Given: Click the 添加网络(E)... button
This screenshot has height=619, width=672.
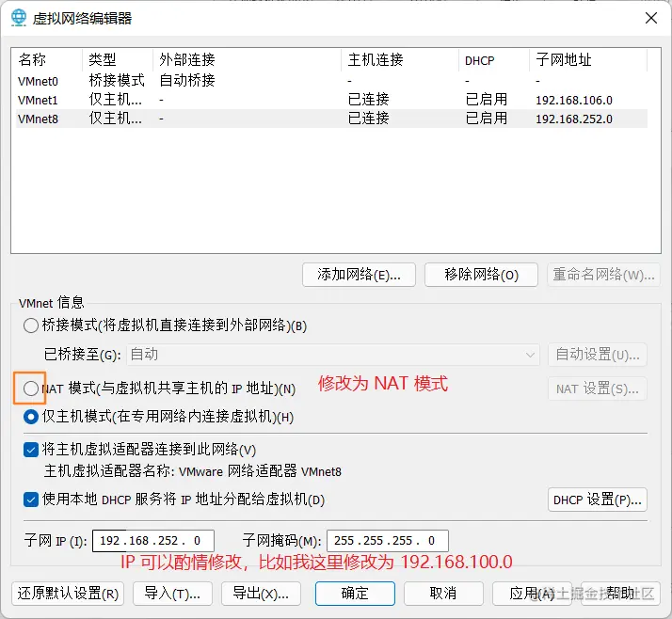Looking at the screenshot, I should pyautogui.click(x=359, y=275).
